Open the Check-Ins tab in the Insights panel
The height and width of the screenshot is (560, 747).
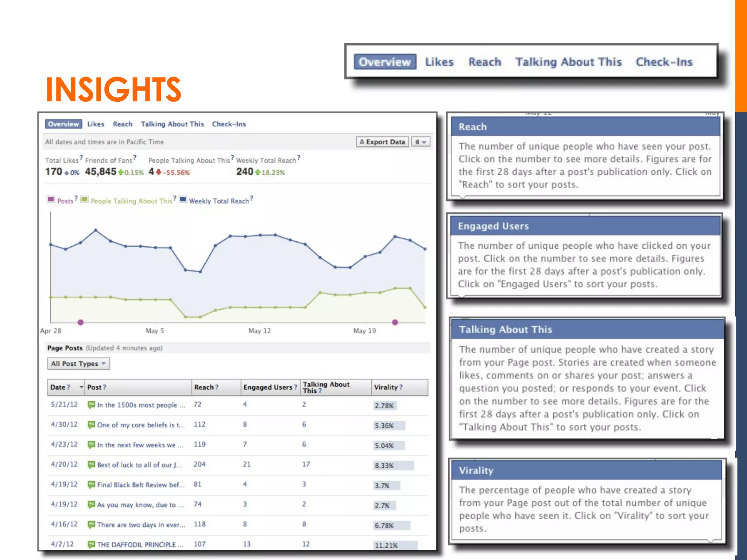point(229,124)
